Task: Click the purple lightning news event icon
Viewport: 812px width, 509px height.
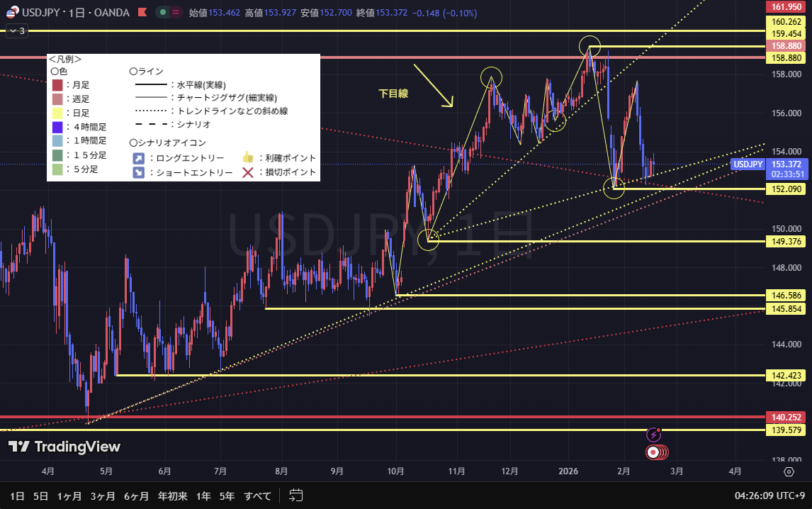Action: [x=653, y=435]
